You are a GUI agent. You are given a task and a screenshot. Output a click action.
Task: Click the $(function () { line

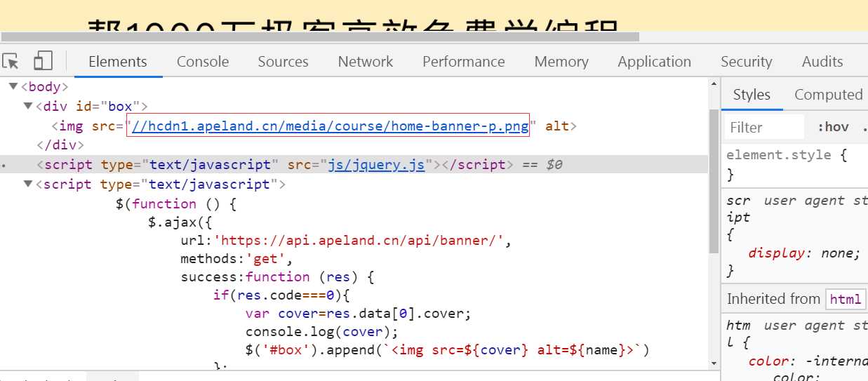177,204
